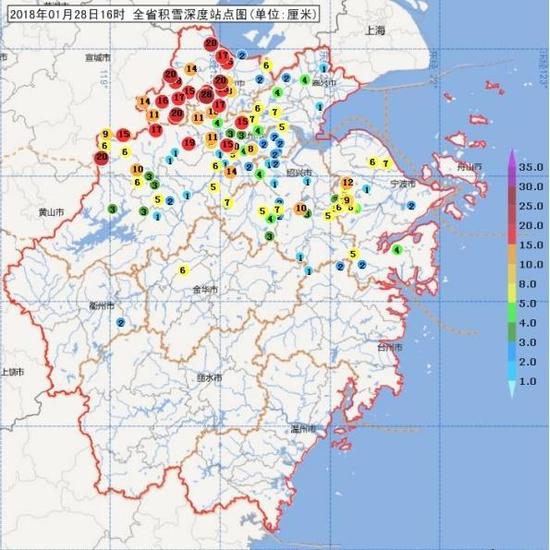Select the orange 14 marker left of 绍兴市
This screenshot has width=550, height=550.
tap(230, 172)
